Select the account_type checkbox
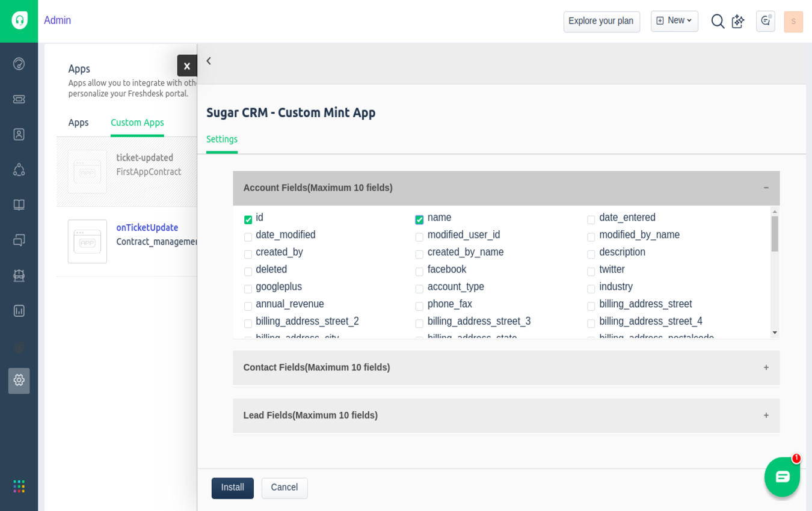 click(419, 289)
